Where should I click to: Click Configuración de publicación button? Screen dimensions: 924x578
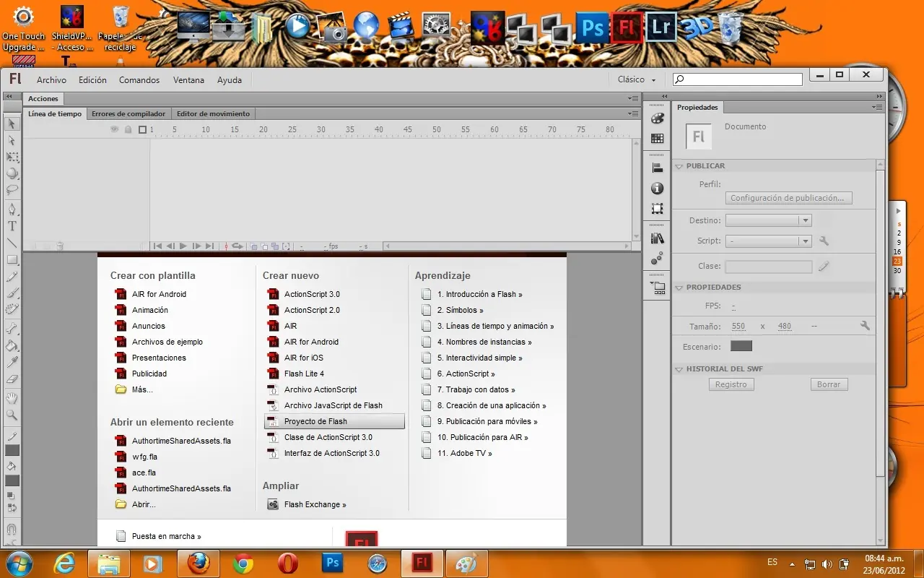(789, 198)
